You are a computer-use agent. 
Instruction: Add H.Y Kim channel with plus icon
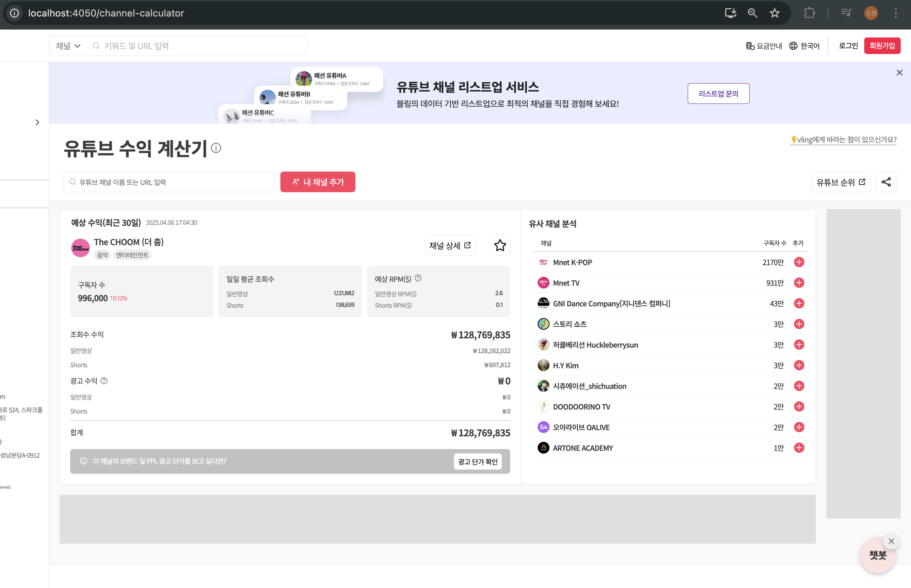(x=799, y=366)
